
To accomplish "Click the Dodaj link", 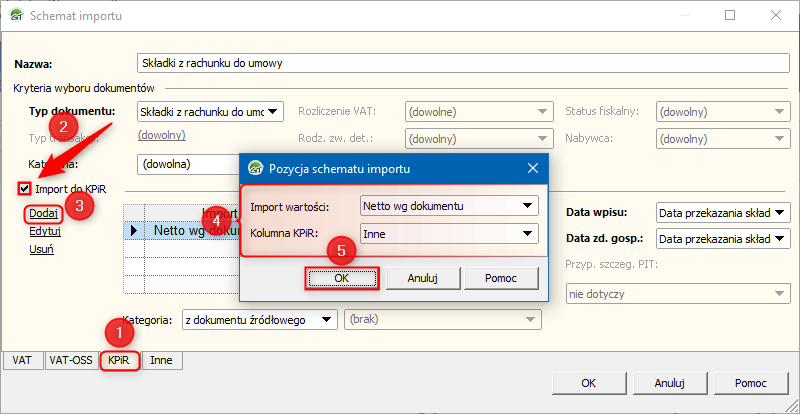I will pos(44,212).
